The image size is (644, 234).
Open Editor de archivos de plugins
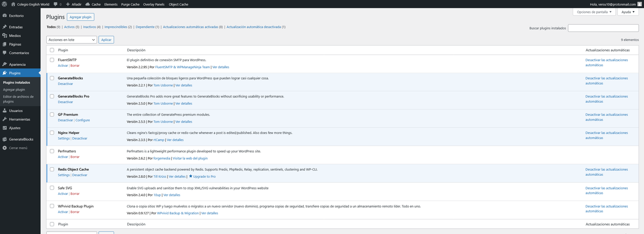[x=18, y=99]
